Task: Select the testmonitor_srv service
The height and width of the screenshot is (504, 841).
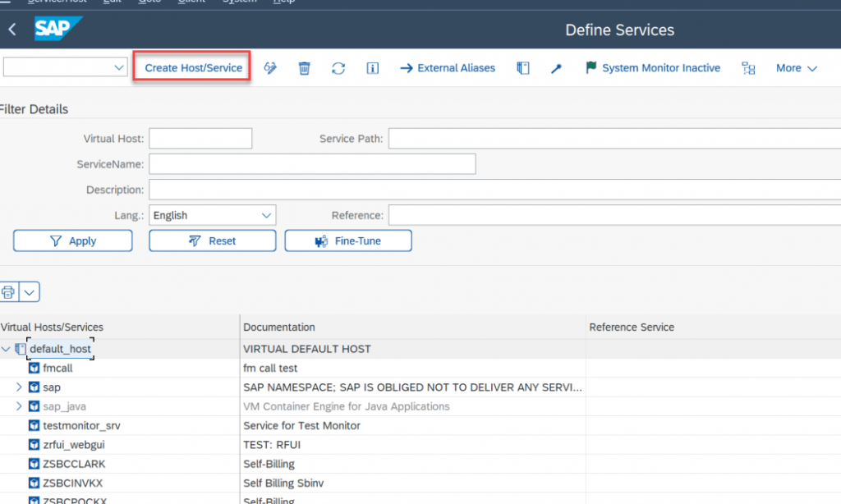Action: coord(81,426)
